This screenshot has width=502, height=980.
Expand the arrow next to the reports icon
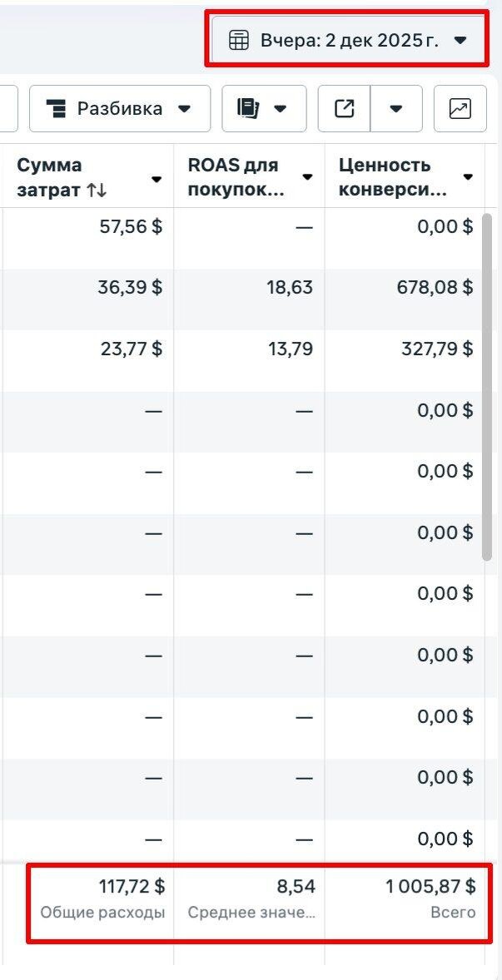point(281,109)
